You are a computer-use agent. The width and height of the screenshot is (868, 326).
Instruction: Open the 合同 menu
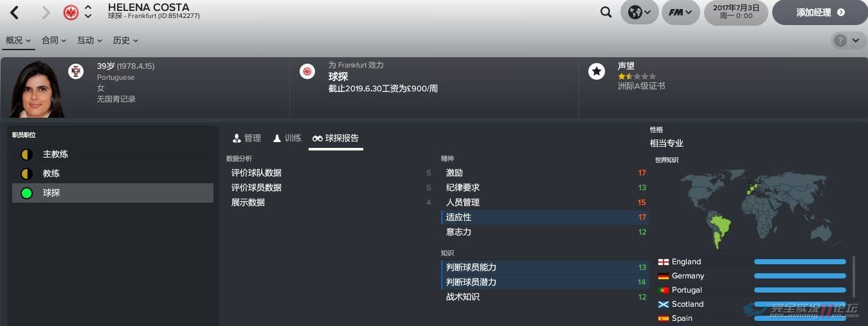54,41
